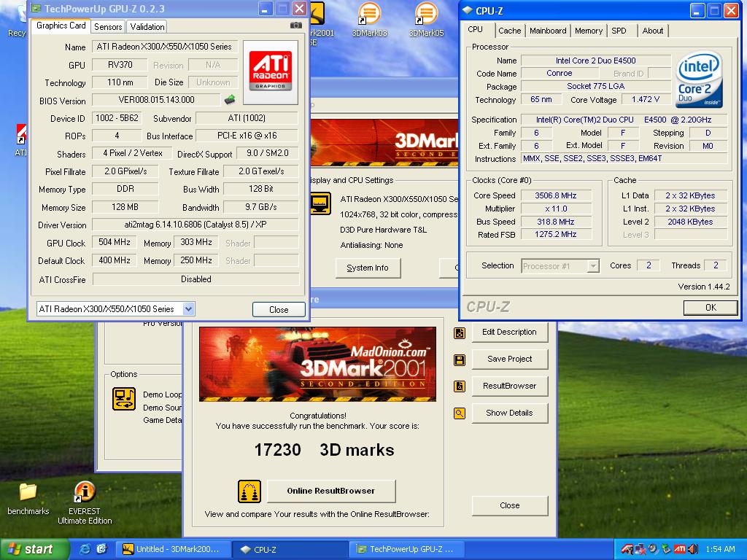Open the graphics card selection dropdown in GPU-Z
This screenshot has height=560, width=747.
pyautogui.click(x=189, y=309)
